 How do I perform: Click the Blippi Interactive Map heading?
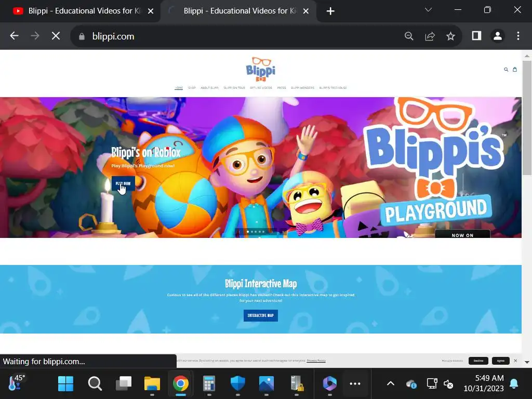261,284
